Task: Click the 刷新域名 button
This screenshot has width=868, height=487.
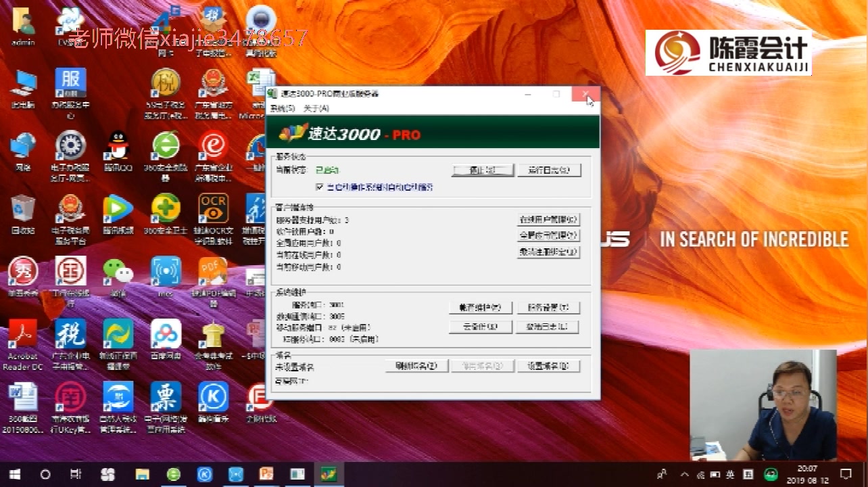Action: [416, 366]
